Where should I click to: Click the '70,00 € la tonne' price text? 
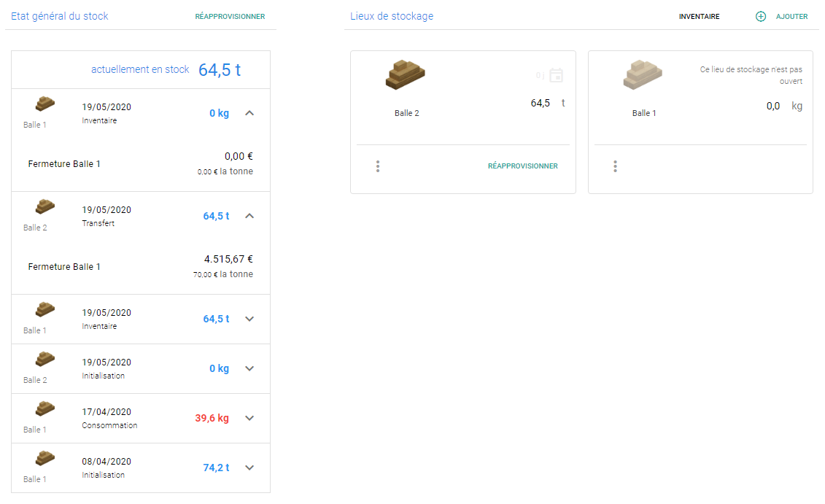(x=223, y=274)
